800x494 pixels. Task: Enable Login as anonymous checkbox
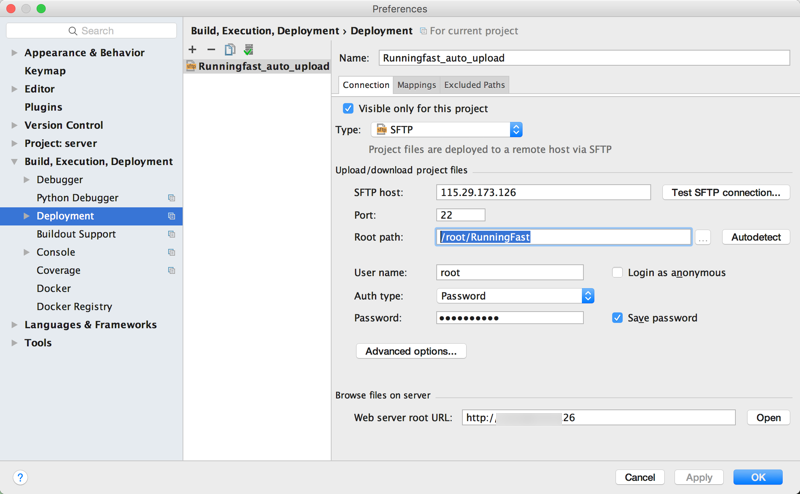click(x=617, y=272)
